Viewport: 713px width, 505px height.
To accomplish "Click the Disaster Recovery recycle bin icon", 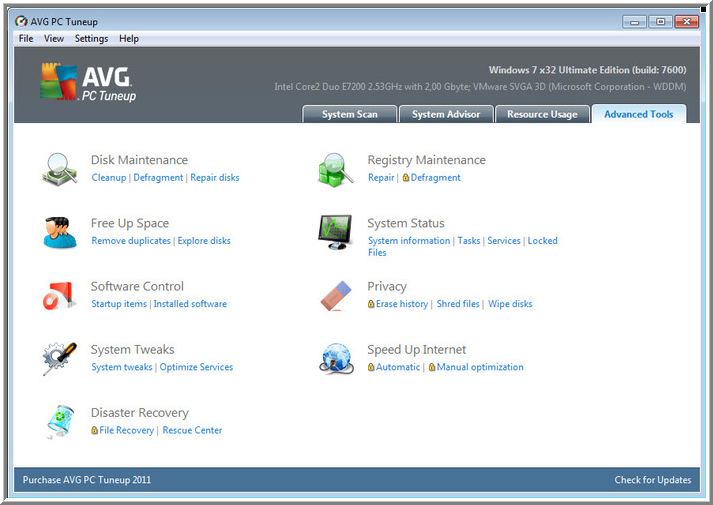I will (60, 422).
